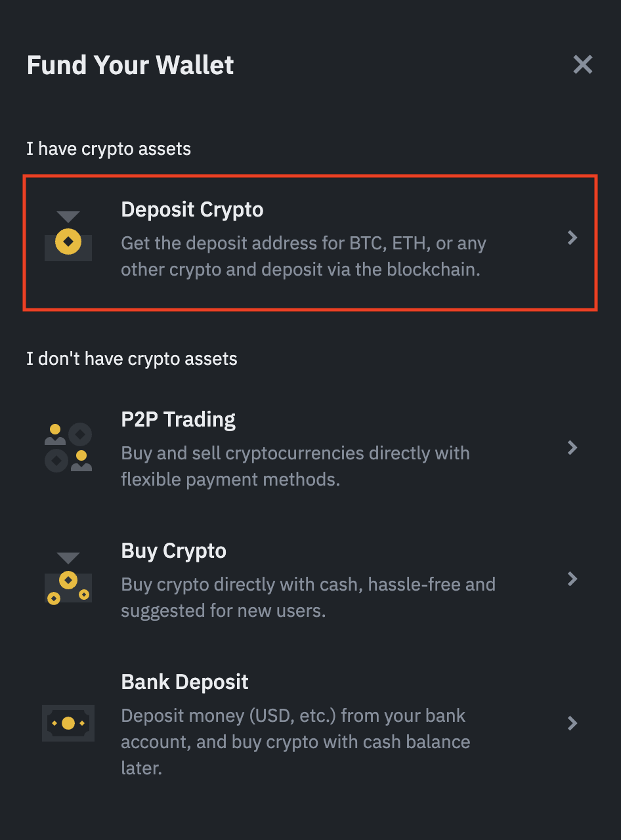Select the Buy Crypto heading

coord(173,551)
